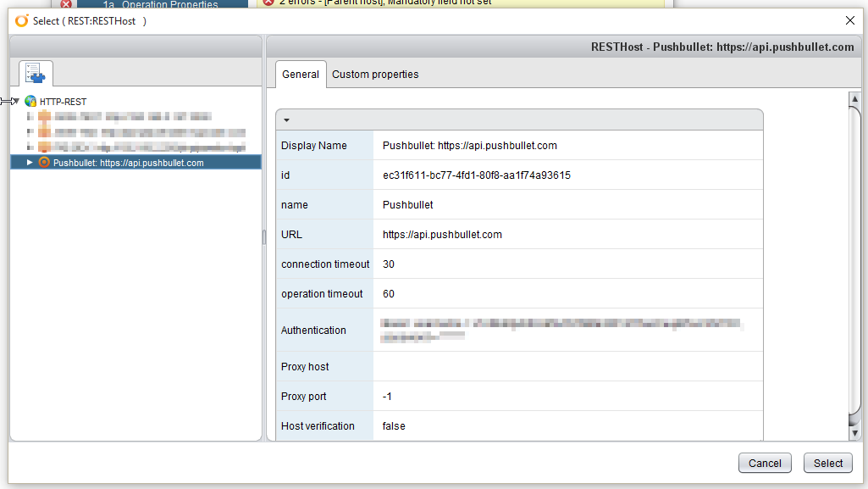Click the RESTHost - Pushbullet header title
Image resolution: width=868 pixels, height=489 pixels.
(721, 47)
